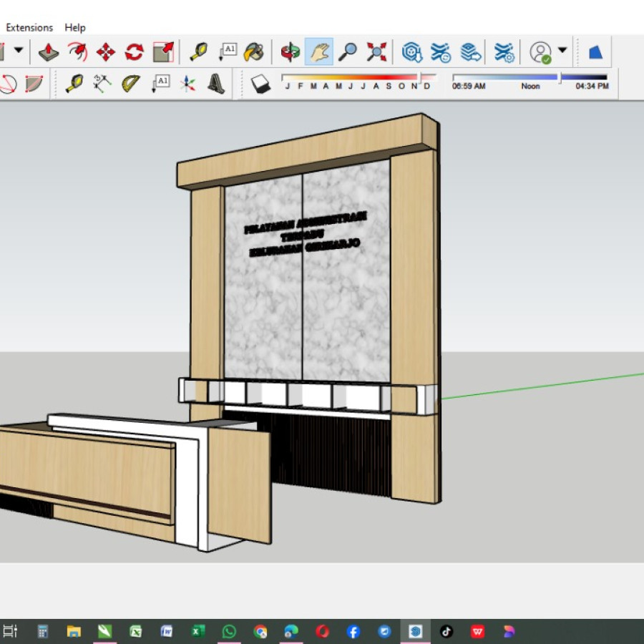
Task: Expand the dropdown arrow beside the user account
Action: pyautogui.click(x=562, y=50)
